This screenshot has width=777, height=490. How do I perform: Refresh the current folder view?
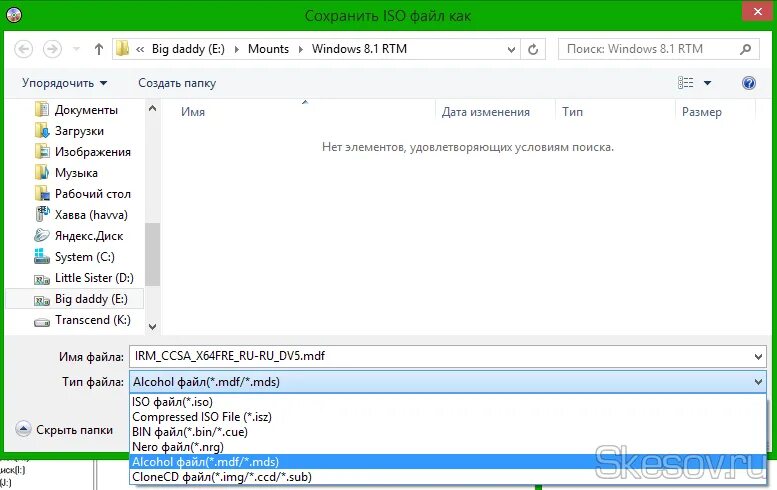[x=533, y=50]
